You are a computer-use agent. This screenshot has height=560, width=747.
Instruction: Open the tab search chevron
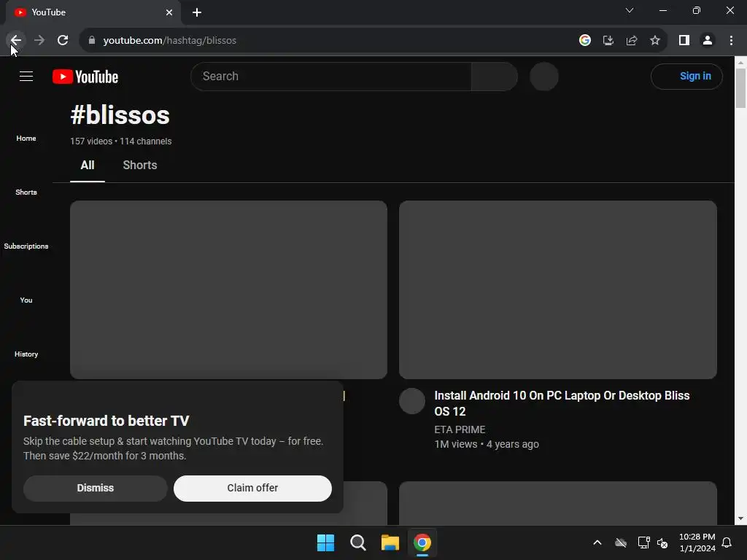630,10
